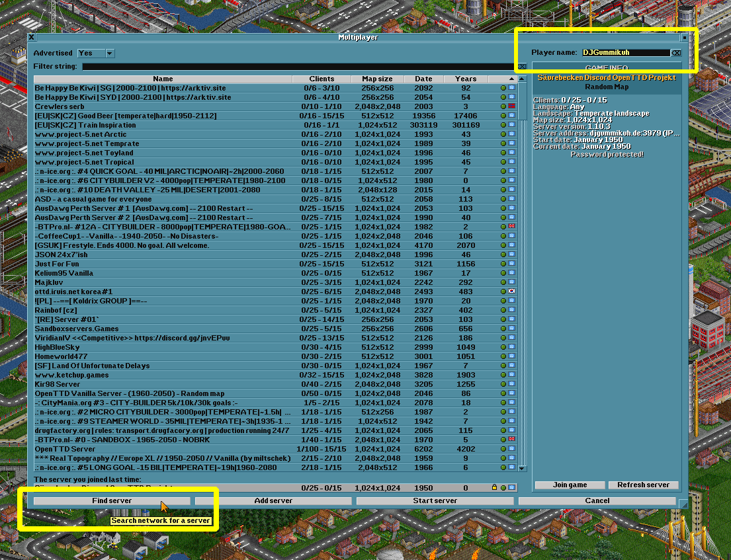The width and height of the screenshot is (731, 560).
Task: Clear the player name with its X icon
Action: [x=675, y=53]
